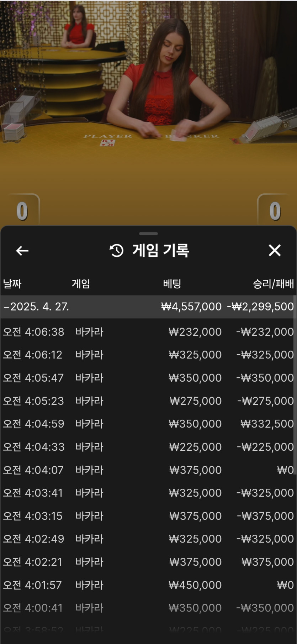Tap the left player score badge
This screenshot has height=644, width=297.
point(22,211)
